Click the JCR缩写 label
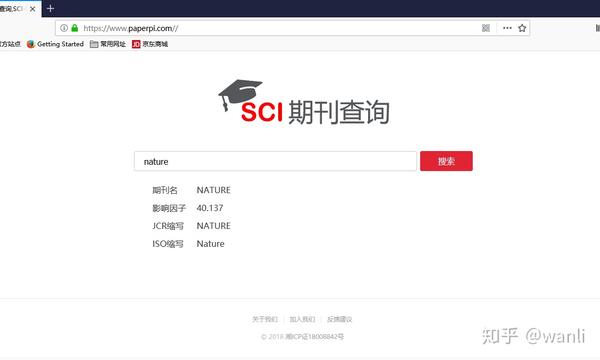 pos(168,226)
